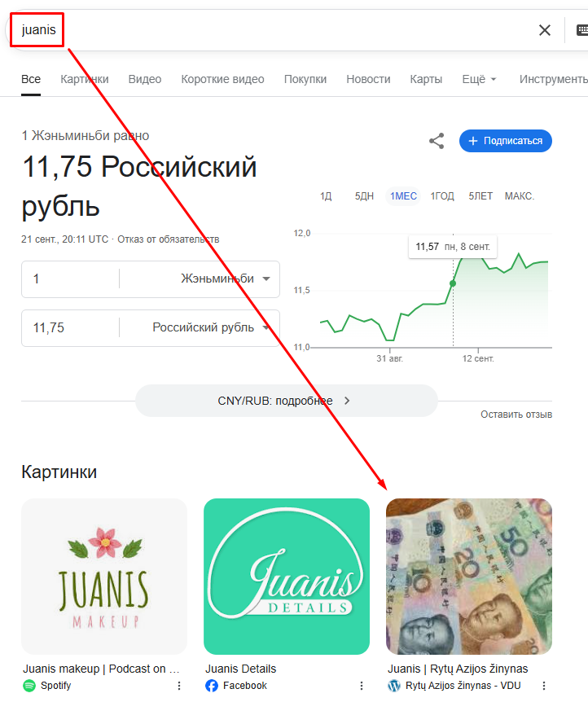This screenshot has width=588, height=702.
Task: Click the green point on exchange chart
Action: pos(453,283)
